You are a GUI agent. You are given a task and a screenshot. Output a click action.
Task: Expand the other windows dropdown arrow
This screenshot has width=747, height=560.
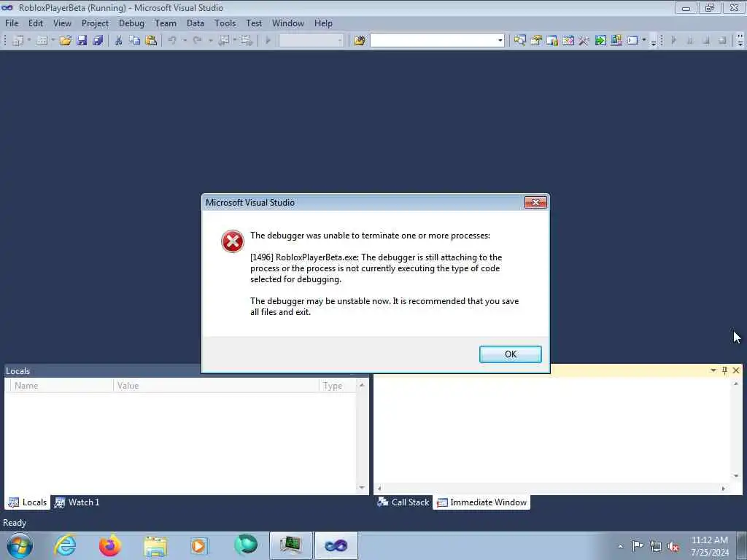point(644,41)
